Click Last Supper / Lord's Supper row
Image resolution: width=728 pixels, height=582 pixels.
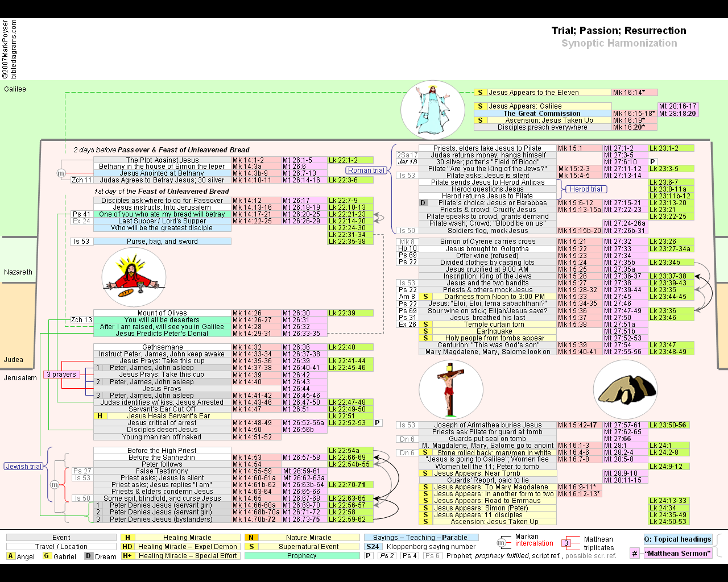point(163,221)
